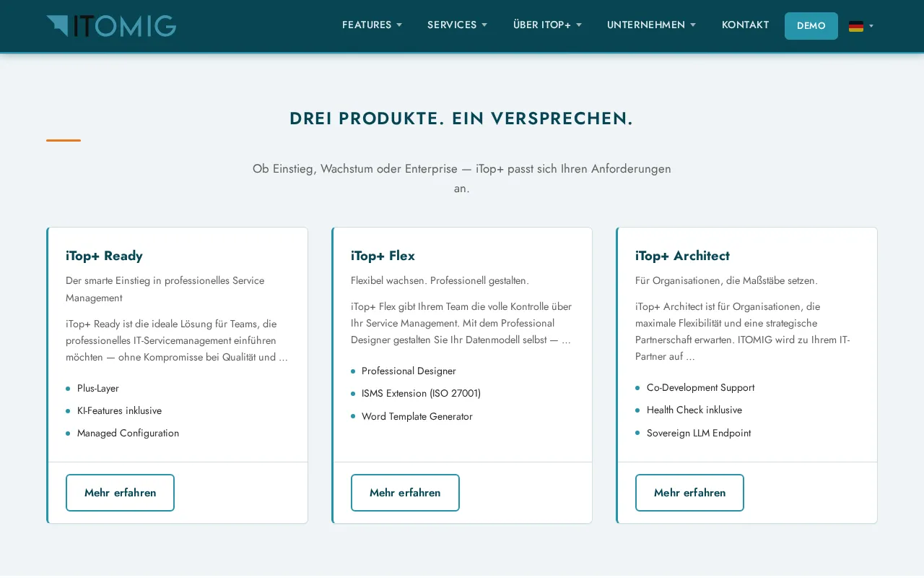Image resolution: width=924 pixels, height=578 pixels.
Task: Click the Plus-Layer list item
Action: (x=98, y=389)
